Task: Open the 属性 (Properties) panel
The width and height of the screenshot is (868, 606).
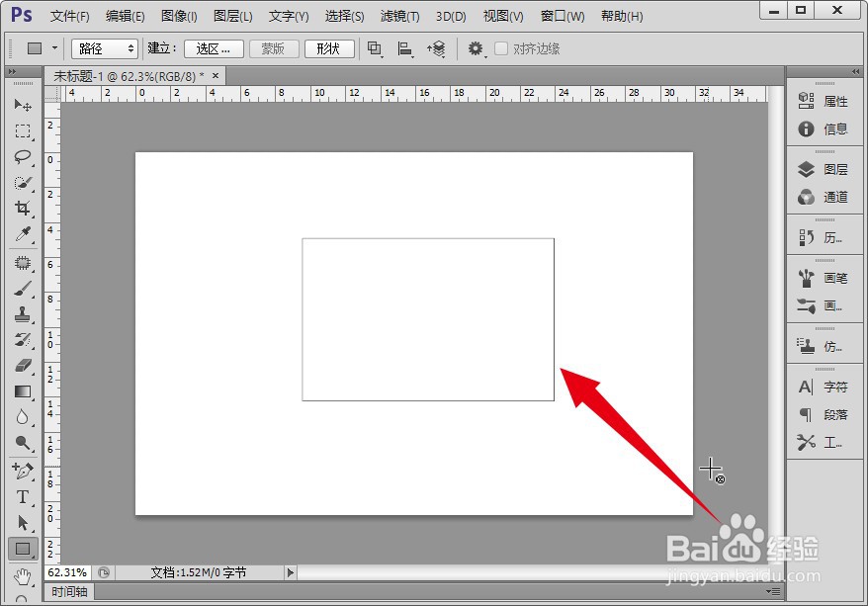Action: point(824,101)
